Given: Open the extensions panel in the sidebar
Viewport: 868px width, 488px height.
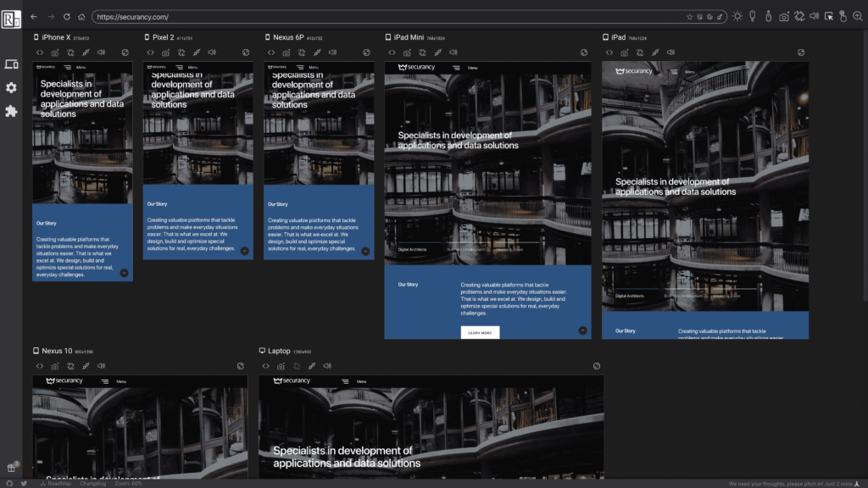Looking at the screenshot, I should tap(11, 110).
